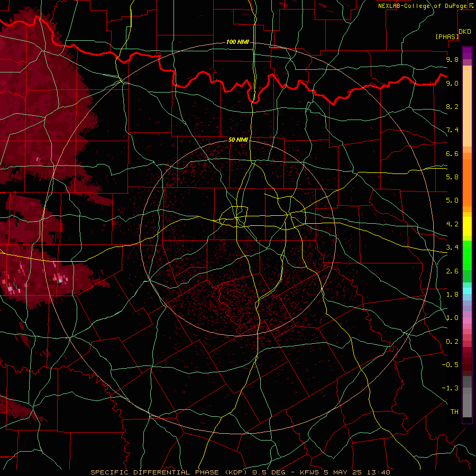
Task: Choose the 1.8 scale label
Action: [452, 295]
